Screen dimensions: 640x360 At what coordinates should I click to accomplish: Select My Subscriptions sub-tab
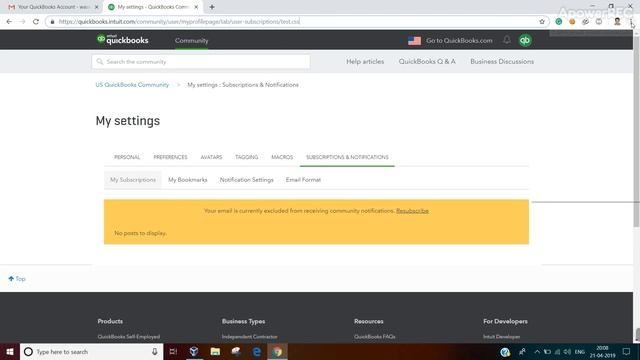coord(133,180)
